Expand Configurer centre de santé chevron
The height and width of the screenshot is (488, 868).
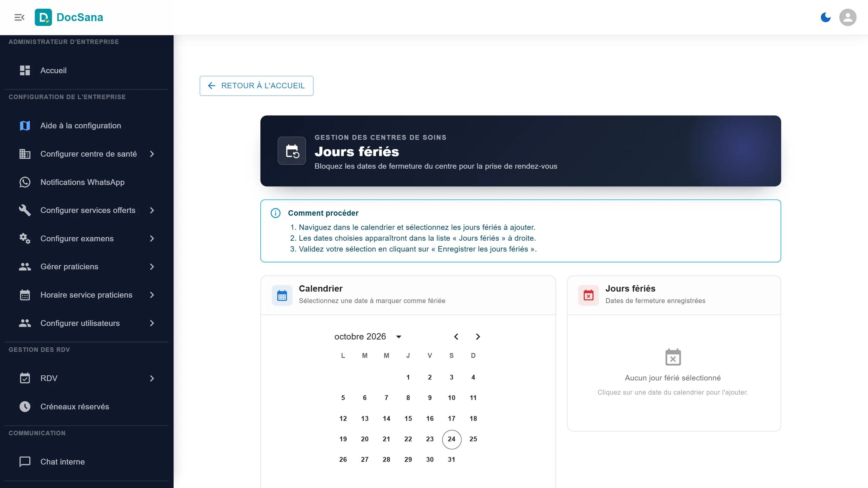(x=152, y=154)
